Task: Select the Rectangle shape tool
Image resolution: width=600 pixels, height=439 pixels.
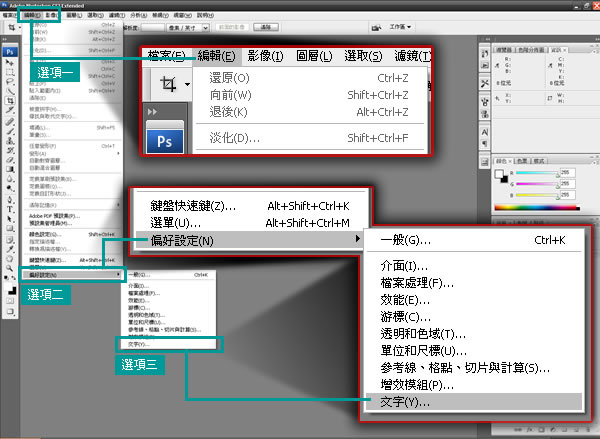Action: click(10, 228)
